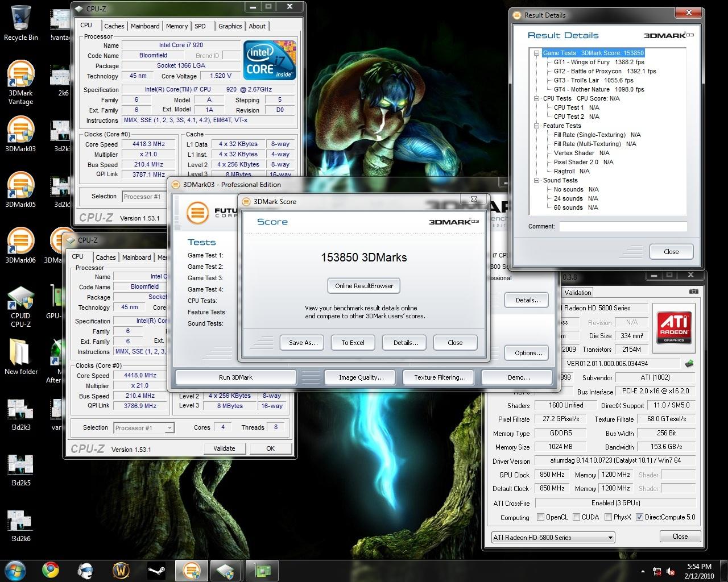Open the Validation tab in GPU-Z
Screen dimensions: 728x582
coord(578,292)
